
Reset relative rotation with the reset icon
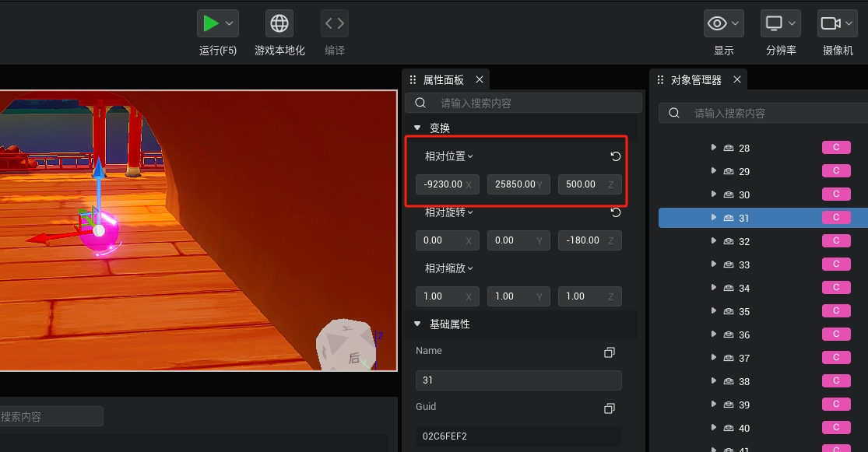616,212
